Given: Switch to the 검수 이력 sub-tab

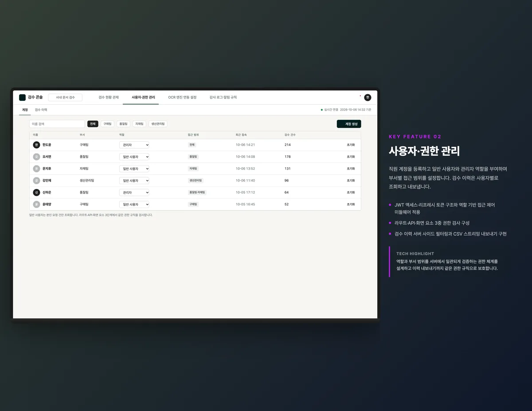Looking at the screenshot, I should click(41, 110).
